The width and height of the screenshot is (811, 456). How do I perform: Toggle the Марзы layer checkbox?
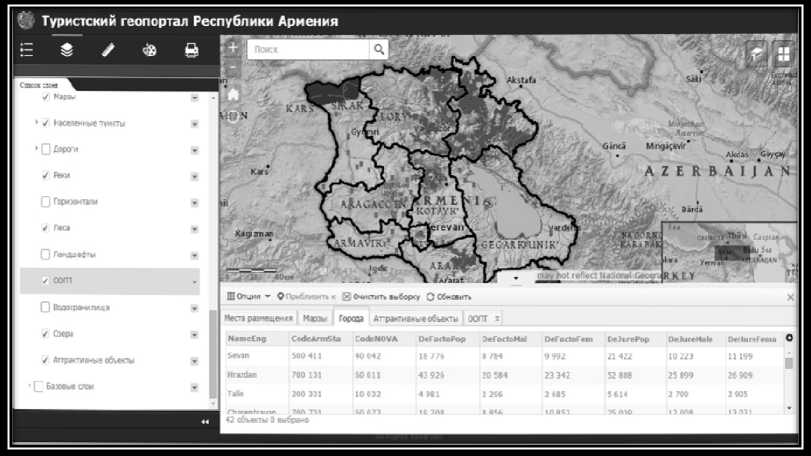46,97
